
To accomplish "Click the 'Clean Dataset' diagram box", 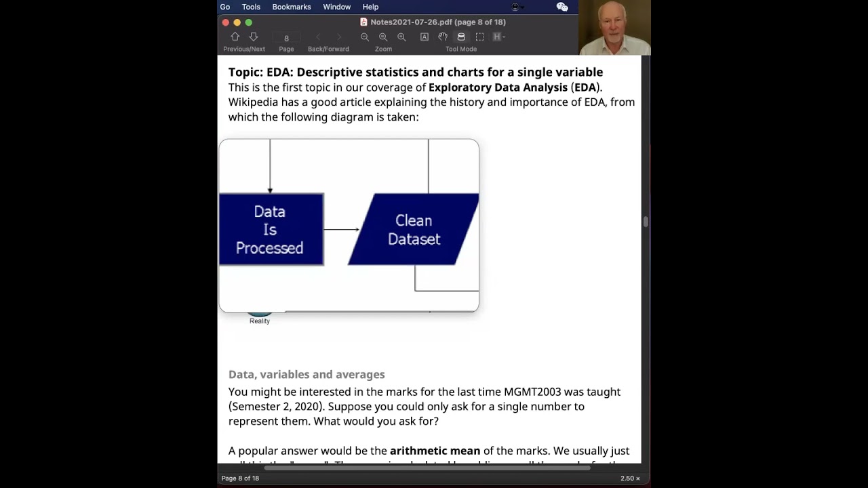I will (x=414, y=230).
